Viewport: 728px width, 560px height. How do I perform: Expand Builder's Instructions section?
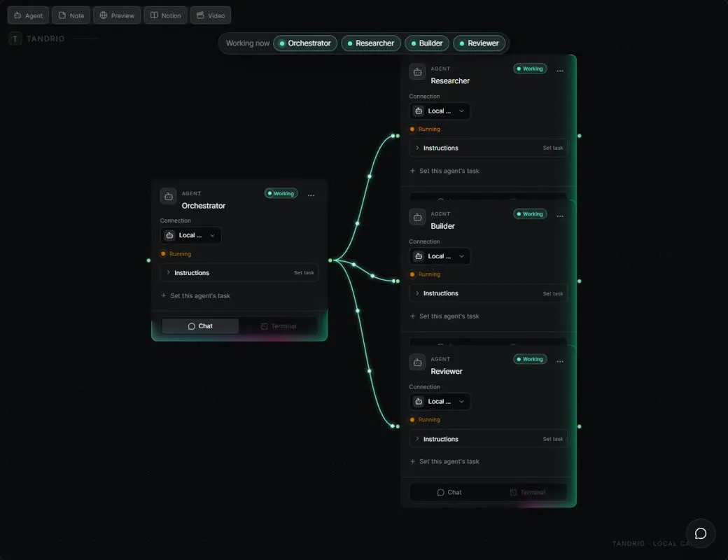tap(488, 293)
